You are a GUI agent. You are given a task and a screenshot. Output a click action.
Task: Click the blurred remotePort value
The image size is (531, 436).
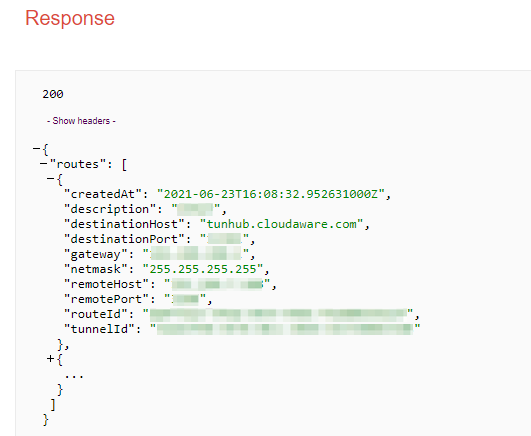tap(185, 299)
